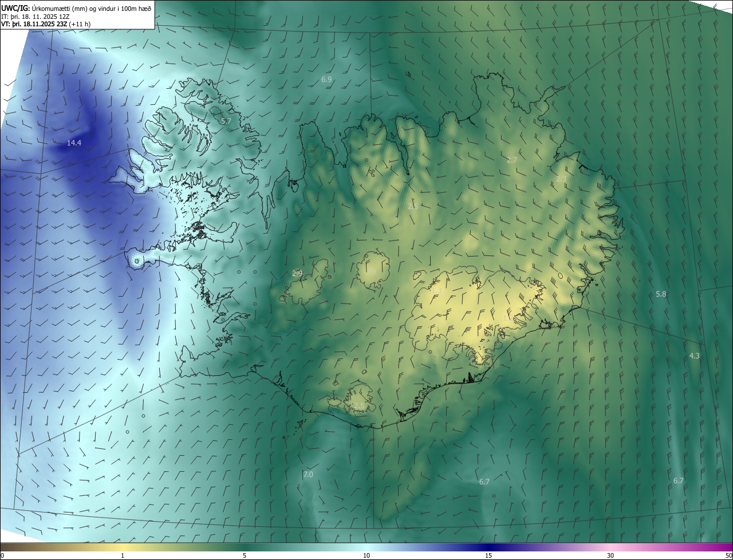Click the 5.7 value over the Westfjords

(226, 121)
